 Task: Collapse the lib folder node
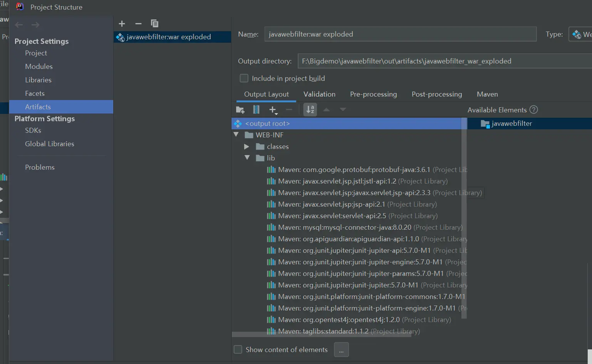pos(247,158)
